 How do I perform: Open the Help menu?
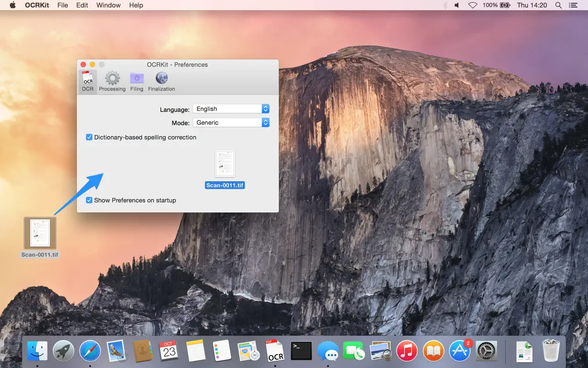click(136, 5)
